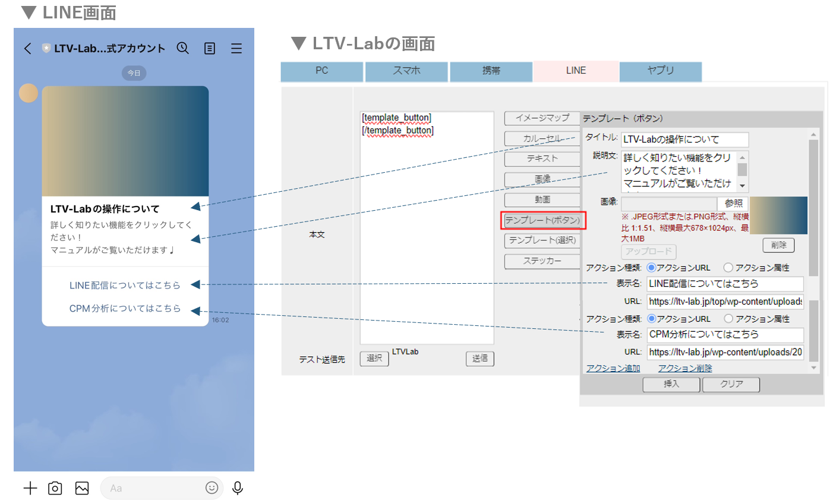Tap the back arrow in LINE chat
Image resolution: width=833 pixels, height=504 pixels.
[x=27, y=49]
